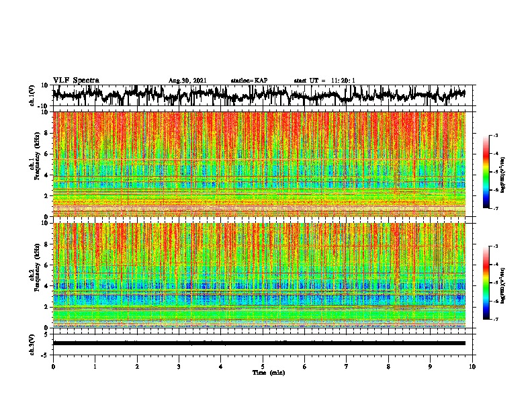Click the "station=KAP" header label
The image size is (532, 411).
point(249,81)
